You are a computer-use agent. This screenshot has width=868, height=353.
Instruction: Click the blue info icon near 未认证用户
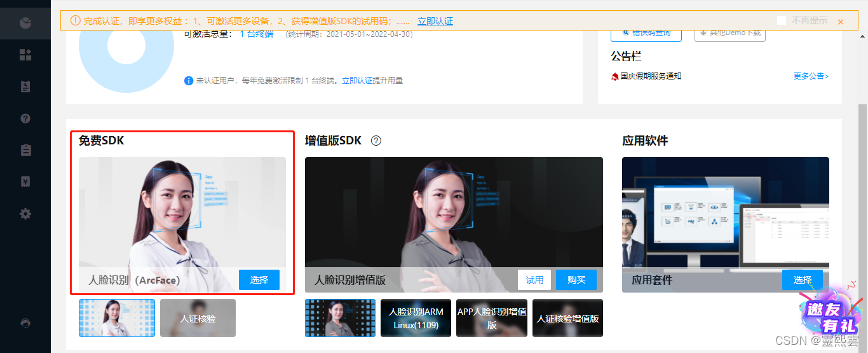[x=188, y=81]
